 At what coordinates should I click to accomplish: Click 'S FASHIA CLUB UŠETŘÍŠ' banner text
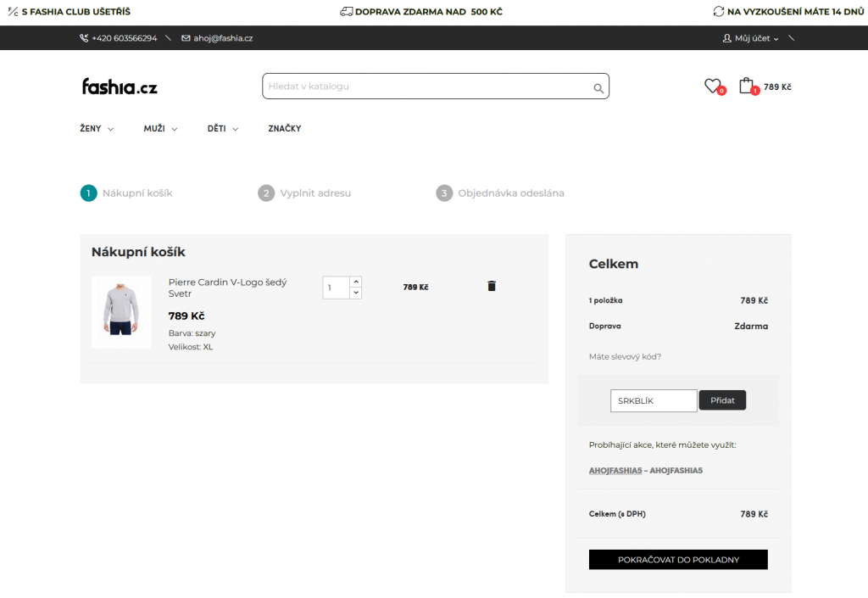(x=76, y=12)
